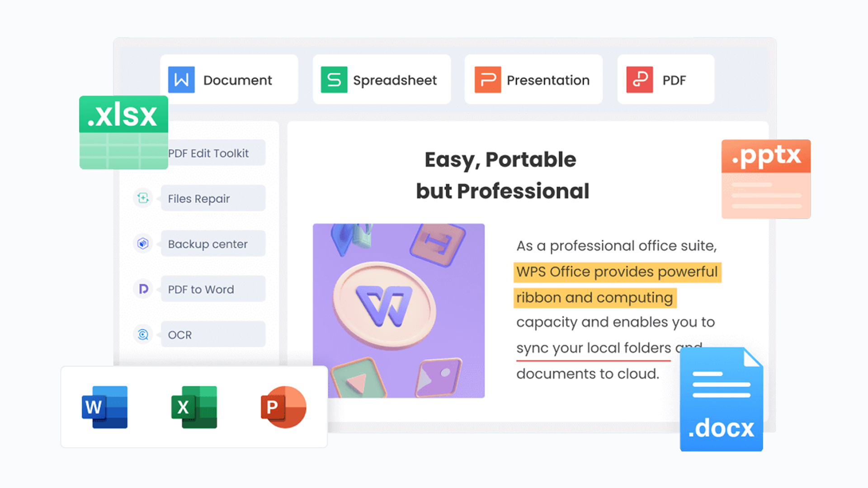Select the Backup center button
Screen dimensions: 868x488
coord(212,244)
